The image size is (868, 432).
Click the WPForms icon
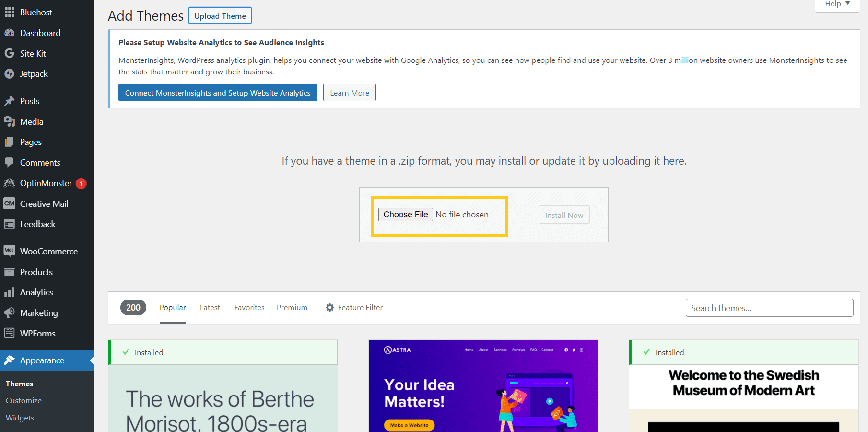pos(10,333)
